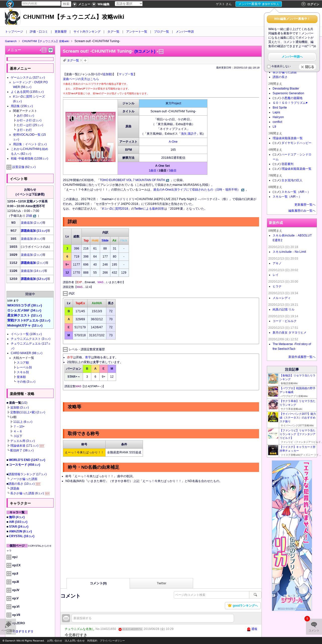The height and width of the screenshot is (644, 322).
Task: Click the A-One artist link
Action: pyautogui.click(x=173, y=142)
